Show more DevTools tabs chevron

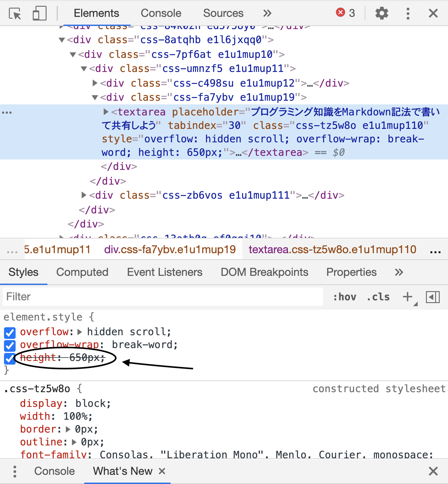pyautogui.click(x=267, y=13)
